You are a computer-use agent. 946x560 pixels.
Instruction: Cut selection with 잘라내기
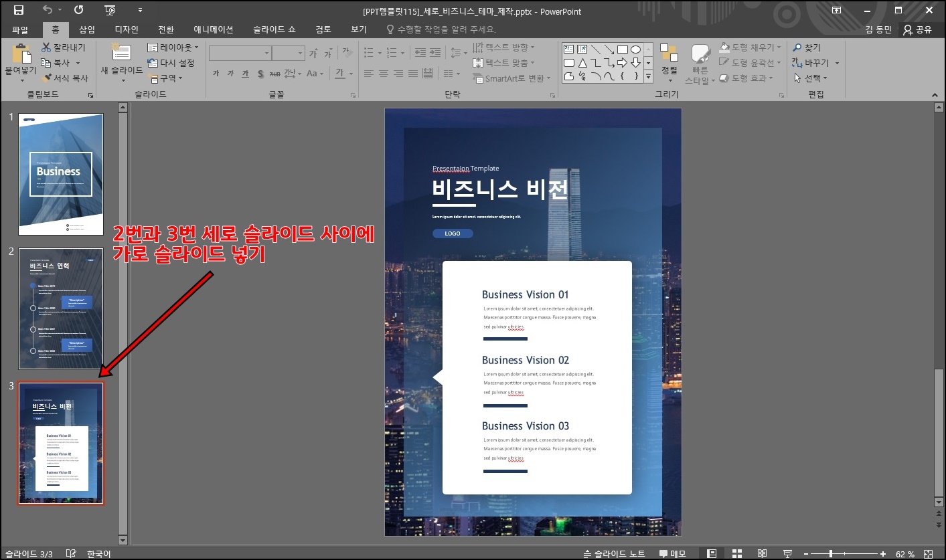click(x=64, y=48)
